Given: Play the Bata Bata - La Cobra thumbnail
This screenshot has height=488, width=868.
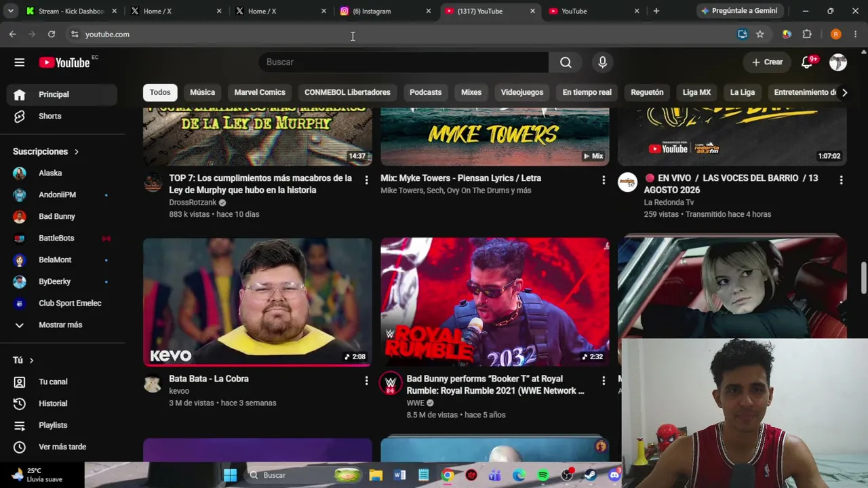Looking at the screenshot, I should [258, 302].
